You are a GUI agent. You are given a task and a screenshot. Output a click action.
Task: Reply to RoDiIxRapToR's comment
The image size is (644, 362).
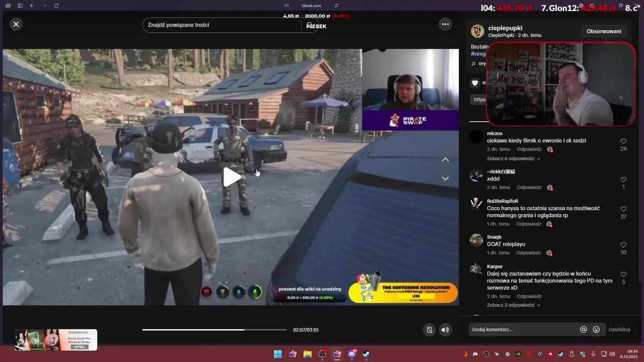529,224
